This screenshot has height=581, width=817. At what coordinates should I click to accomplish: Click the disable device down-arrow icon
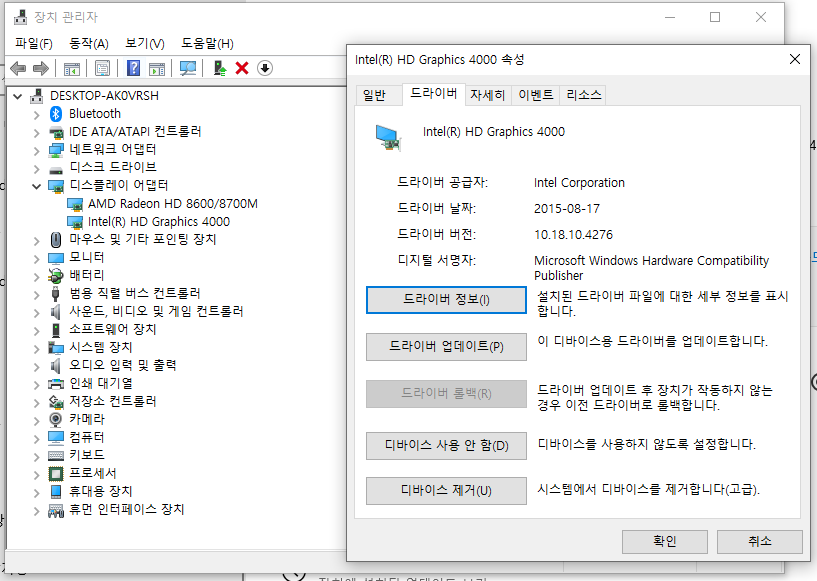pyautogui.click(x=265, y=68)
